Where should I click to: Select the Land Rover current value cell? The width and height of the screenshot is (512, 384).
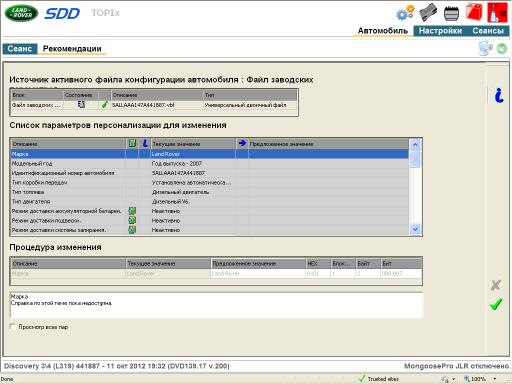point(193,154)
